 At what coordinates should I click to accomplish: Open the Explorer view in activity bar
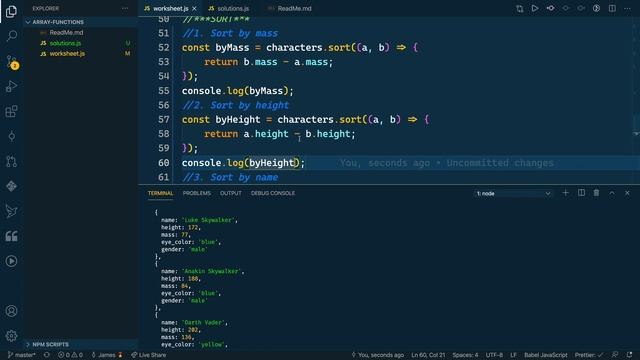11,11
